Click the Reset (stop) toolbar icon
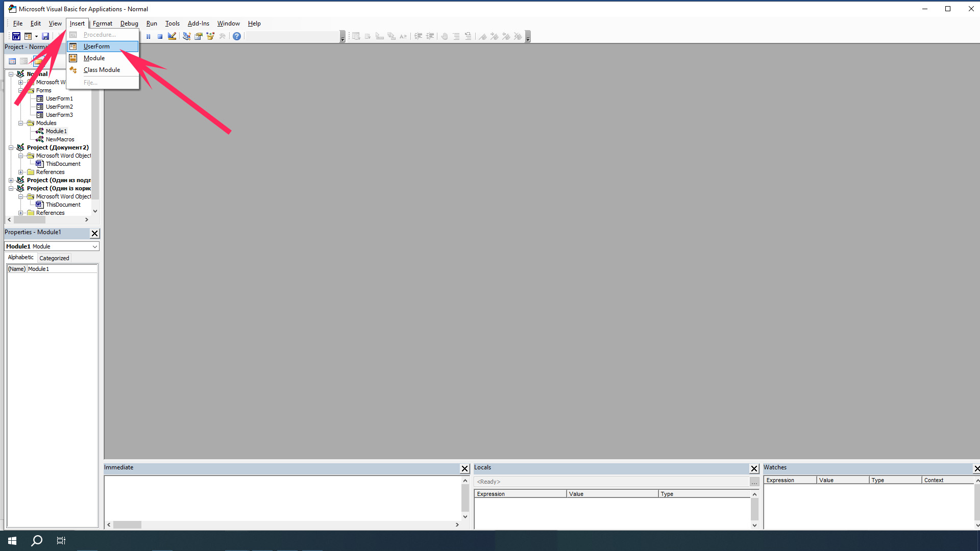Viewport: 980px width, 551px height. tap(160, 36)
